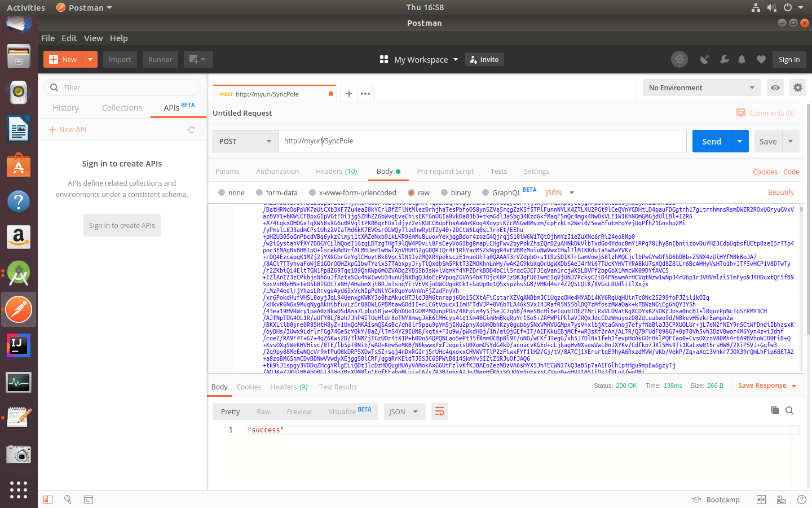Open the Save Response dropdown
The image size is (812, 508).
pyautogui.click(x=767, y=386)
